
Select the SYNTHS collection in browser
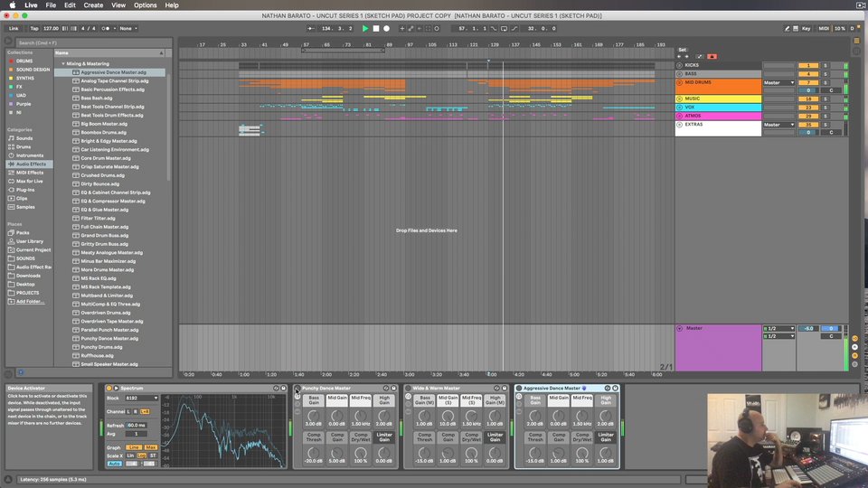[x=25, y=78]
